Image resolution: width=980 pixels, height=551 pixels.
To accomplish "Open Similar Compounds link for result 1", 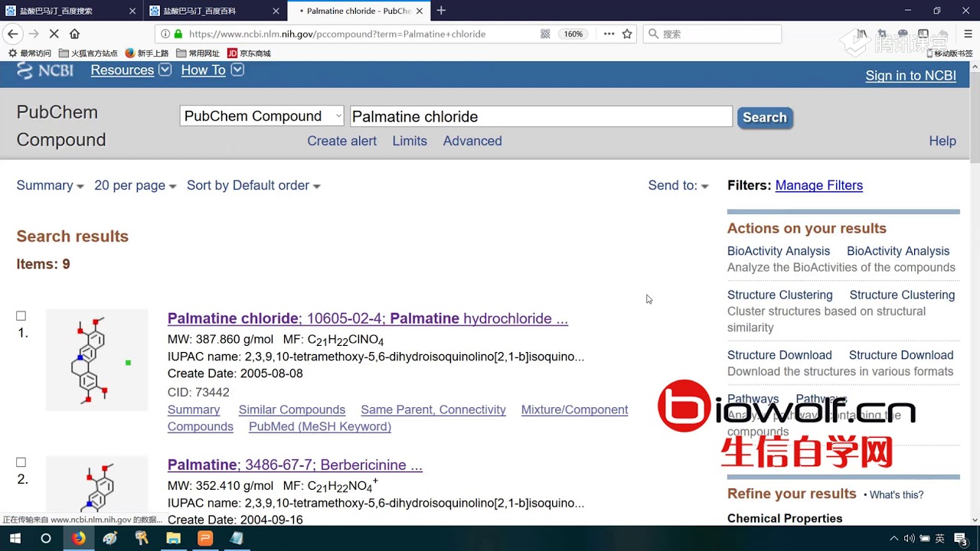I will (x=292, y=409).
